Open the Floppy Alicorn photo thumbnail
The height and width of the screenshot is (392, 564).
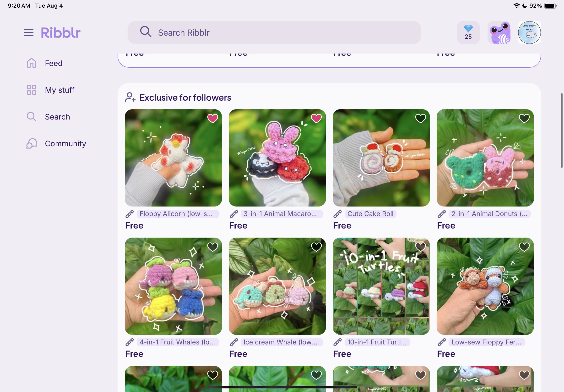pyautogui.click(x=173, y=158)
